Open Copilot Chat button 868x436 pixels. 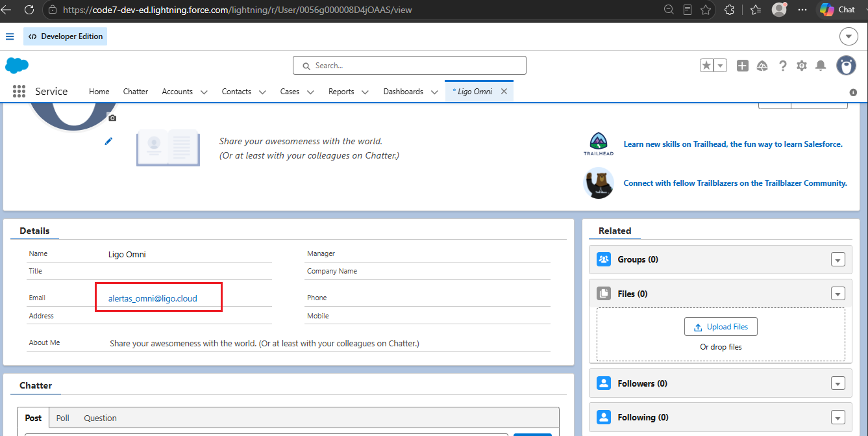837,10
